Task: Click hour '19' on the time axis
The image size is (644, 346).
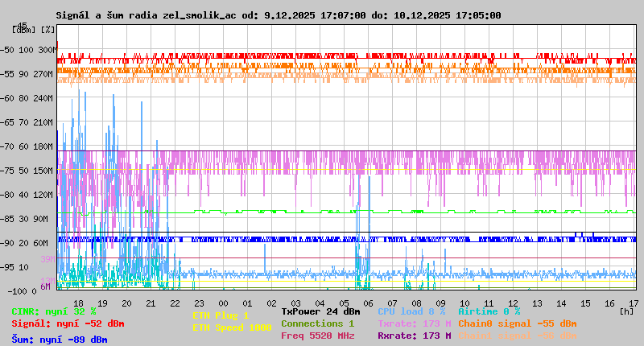Action: 103,303
